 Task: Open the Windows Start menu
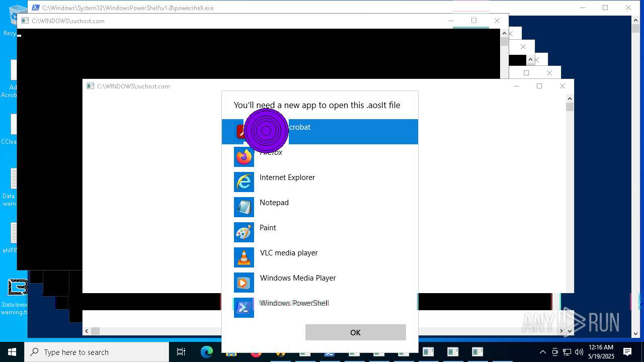pos(12,352)
